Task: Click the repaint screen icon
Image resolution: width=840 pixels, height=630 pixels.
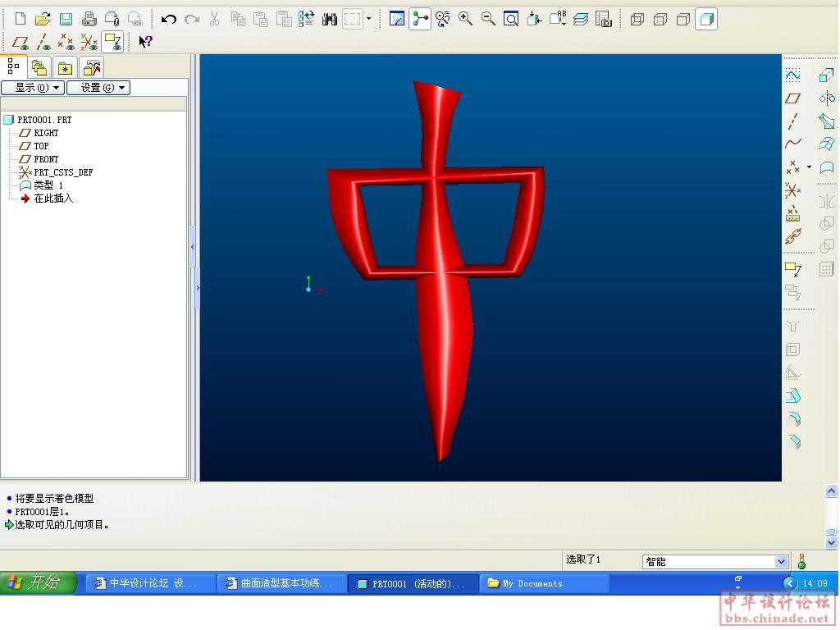Action: (397, 20)
